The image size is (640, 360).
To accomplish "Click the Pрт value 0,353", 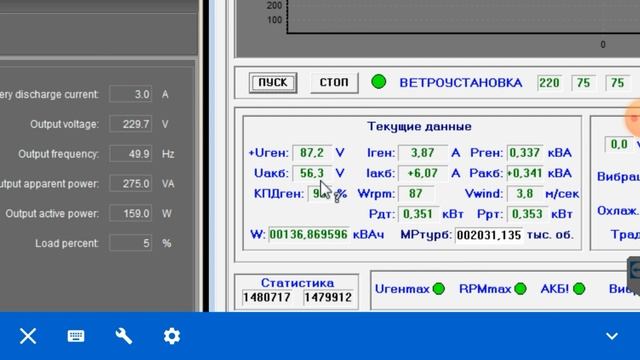I will (527, 214).
